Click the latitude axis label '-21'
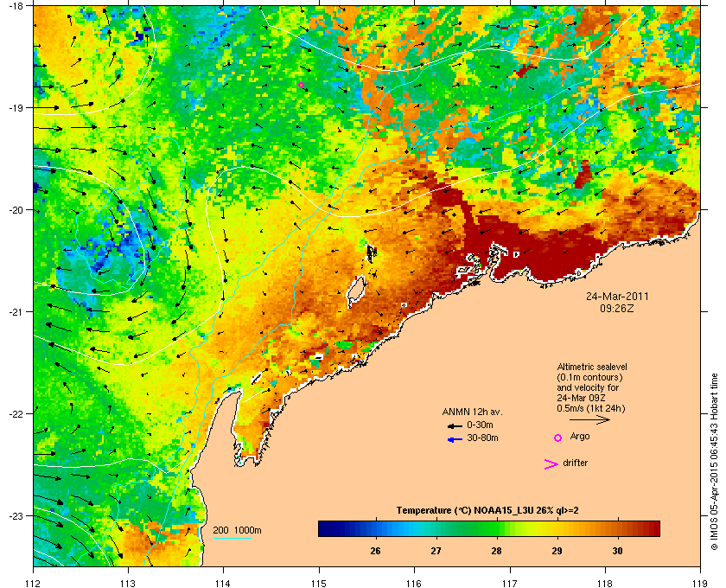 [16, 312]
